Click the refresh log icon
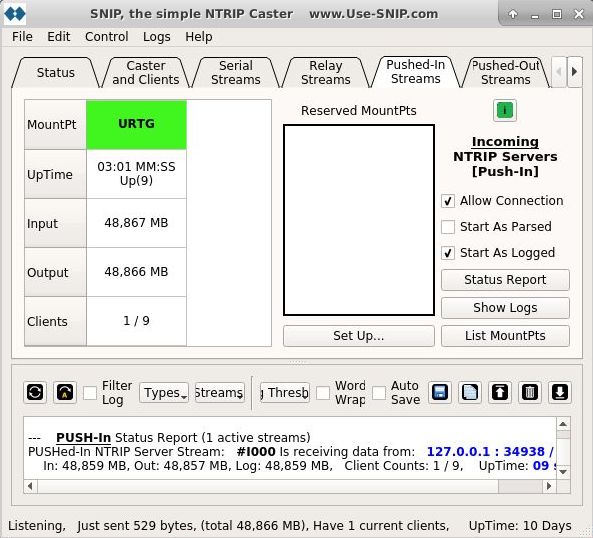The image size is (593, 538). [35, 392]
